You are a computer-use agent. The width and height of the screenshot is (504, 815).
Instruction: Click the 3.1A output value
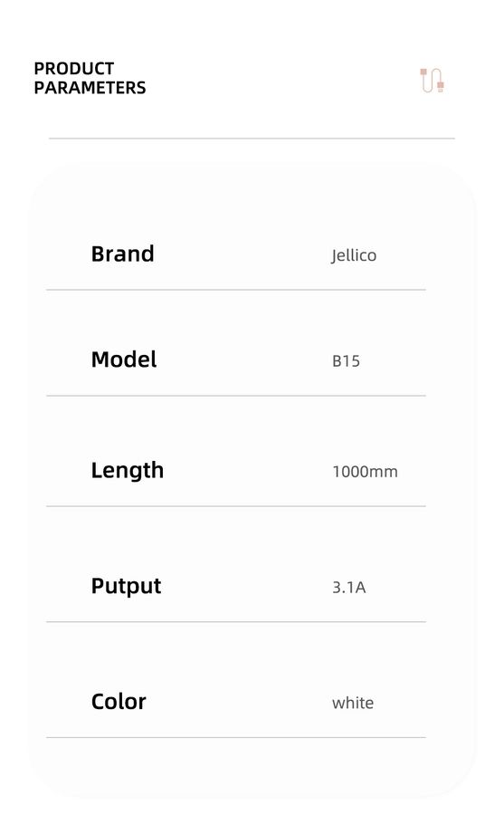[x=349, y=588]
